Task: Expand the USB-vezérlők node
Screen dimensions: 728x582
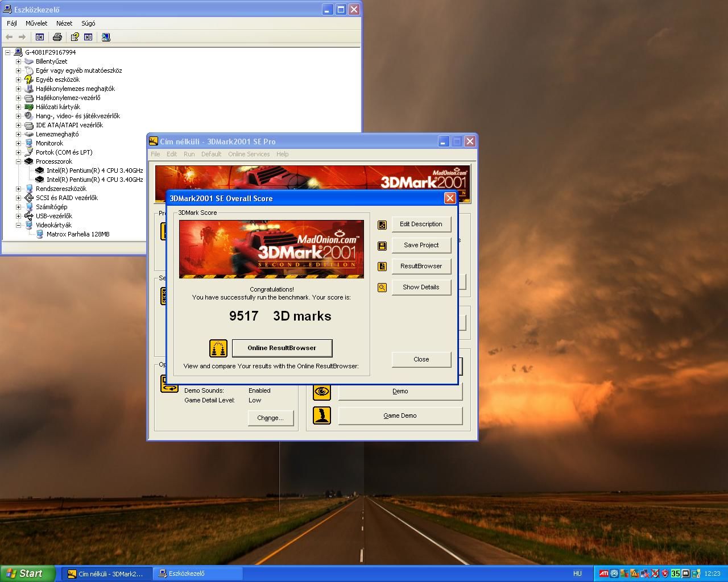Action: (18, 216)
